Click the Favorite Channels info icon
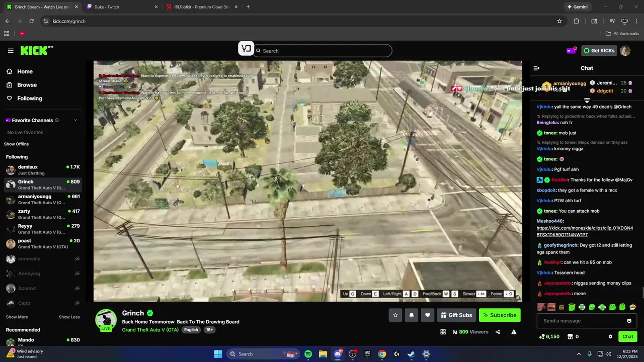This screenshot has width=644, height=362. click(x=57, y=120)
